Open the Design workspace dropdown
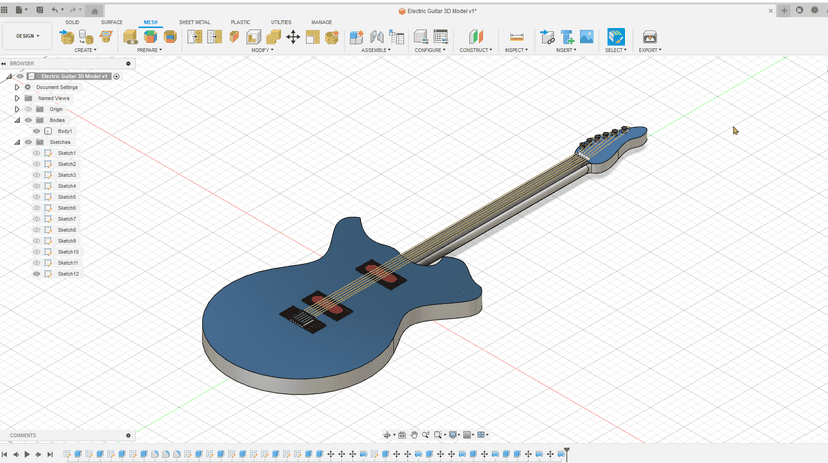Image resolution: width=828 pixels, height=463 pixels. [x=26, y=36]
